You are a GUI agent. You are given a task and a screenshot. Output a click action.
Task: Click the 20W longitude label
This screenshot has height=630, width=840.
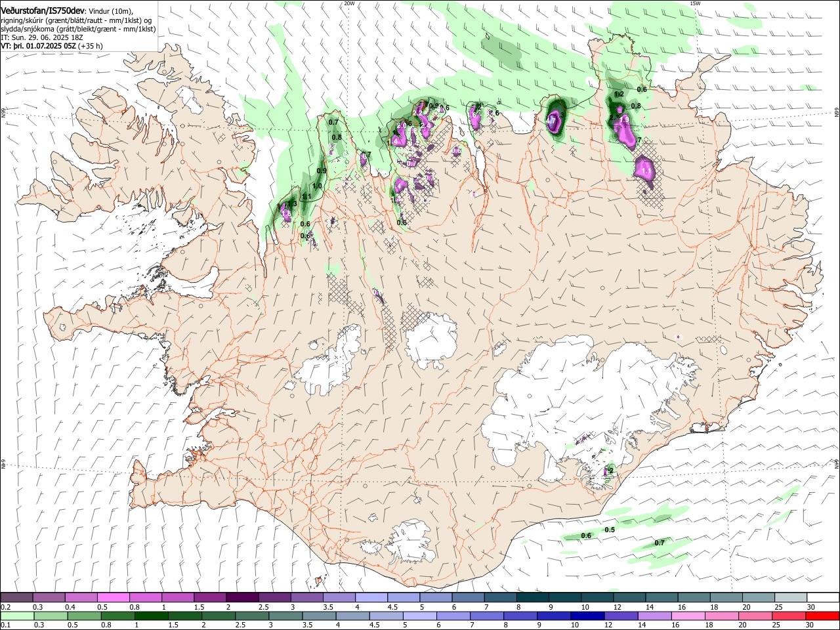coord(350,3)
